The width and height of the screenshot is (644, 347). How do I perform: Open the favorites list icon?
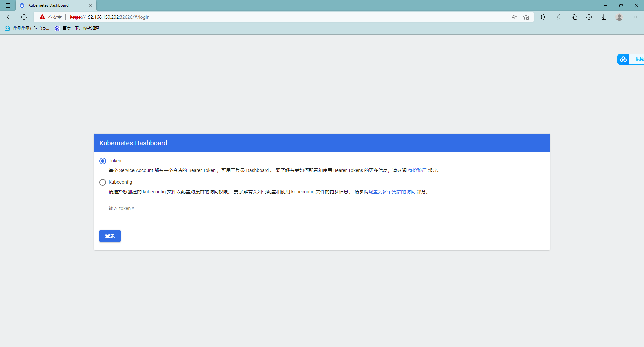pyautogui.click(x=559, y=17)
